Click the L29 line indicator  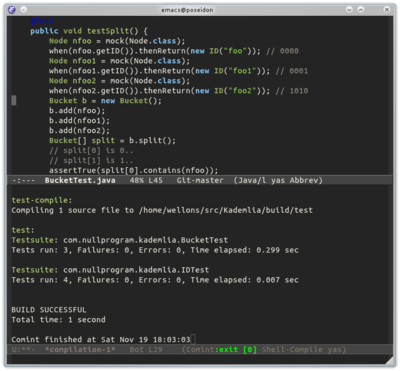(x=155, y=350)
